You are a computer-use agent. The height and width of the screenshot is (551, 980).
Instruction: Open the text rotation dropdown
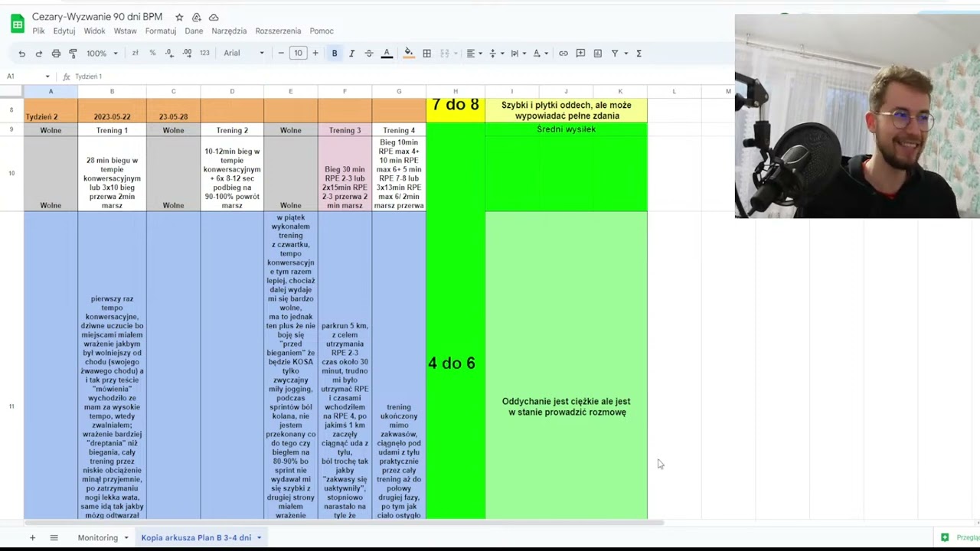coord(540,54)
